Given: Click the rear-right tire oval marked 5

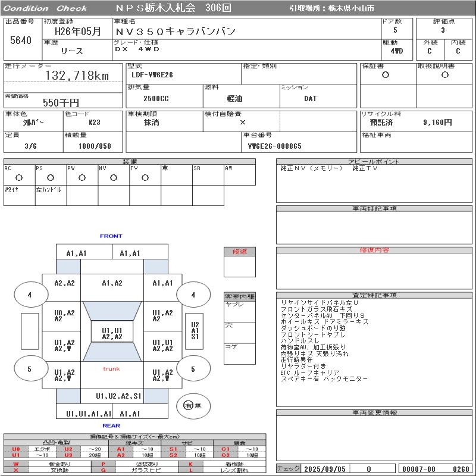Looking at the screenshot, I should (x=193, y=369).
